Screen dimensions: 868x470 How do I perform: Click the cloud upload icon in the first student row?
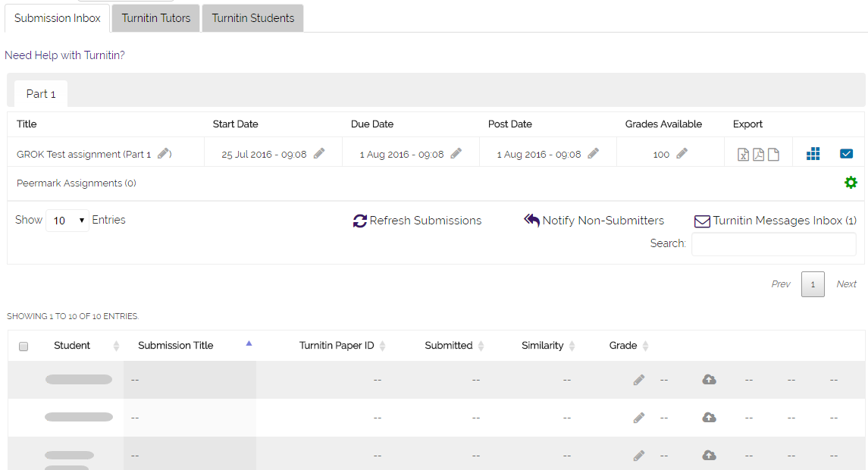(x=709, y=379)
